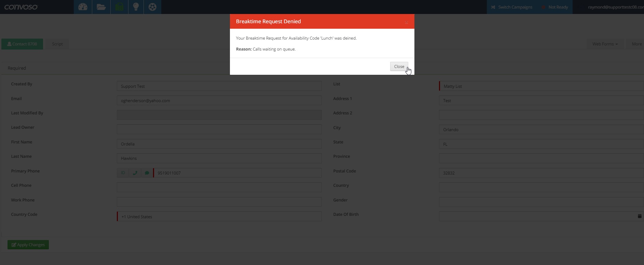Click the SMS chat bubble icon
Viewport: 644px width, 265px height.
point(147,173)
